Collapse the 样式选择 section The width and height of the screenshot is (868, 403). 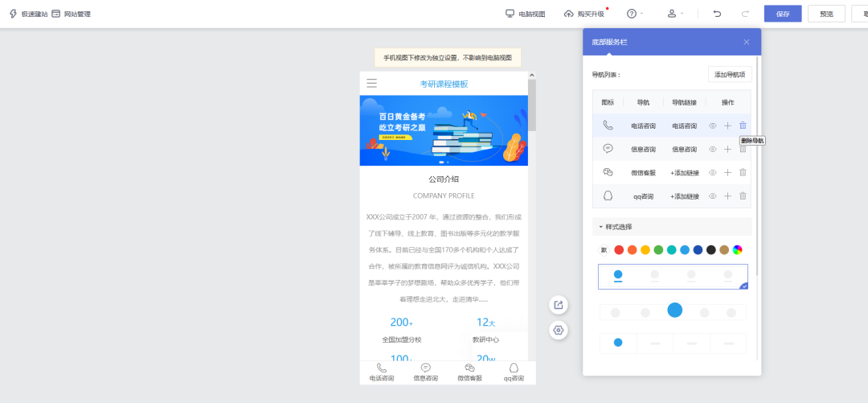671,227
